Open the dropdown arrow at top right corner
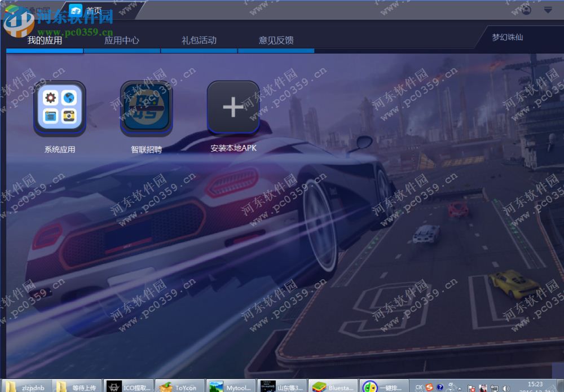Image resolution: width=564 pixels, height=392 pixels. [x=548, y=9]
